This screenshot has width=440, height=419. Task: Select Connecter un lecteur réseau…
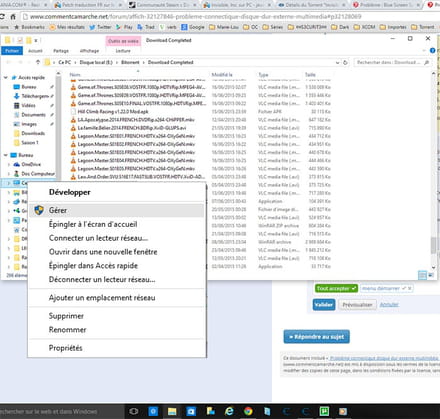pyautogui.click(x=116, y=238)
